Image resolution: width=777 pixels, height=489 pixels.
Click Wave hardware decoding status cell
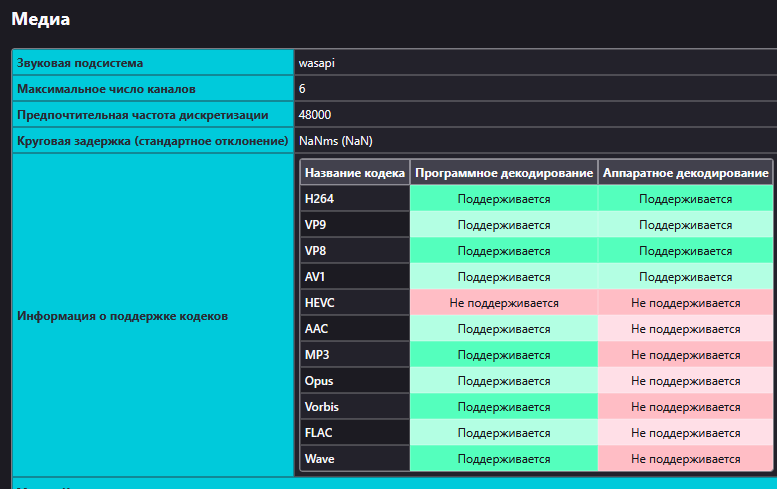pyautogui.click(x=686, y=459)
